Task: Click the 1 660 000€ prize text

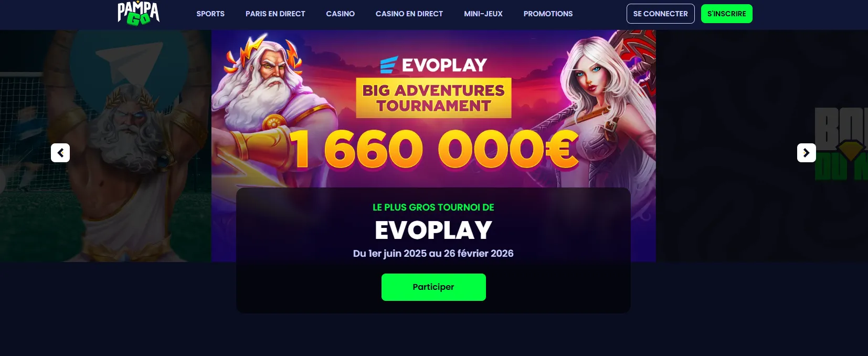Action: [x=433, y=150]
